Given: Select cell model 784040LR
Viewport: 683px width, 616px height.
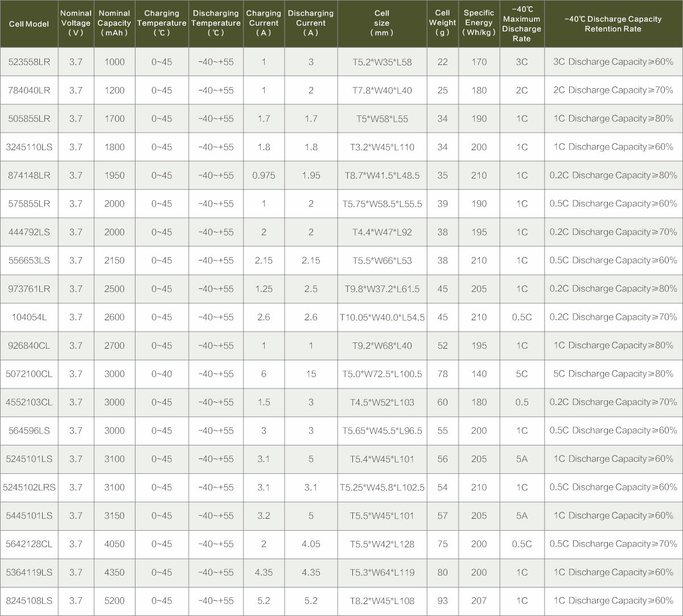Looking at the screenshot, I should click(29, 90).
